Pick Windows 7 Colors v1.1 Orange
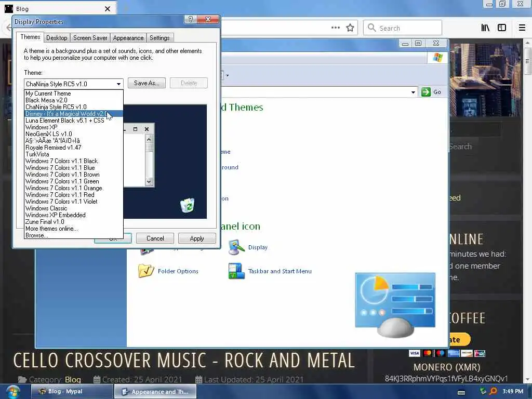Image resolution: width=532 pixels, height=399 pixels. (x=74, y=188)
